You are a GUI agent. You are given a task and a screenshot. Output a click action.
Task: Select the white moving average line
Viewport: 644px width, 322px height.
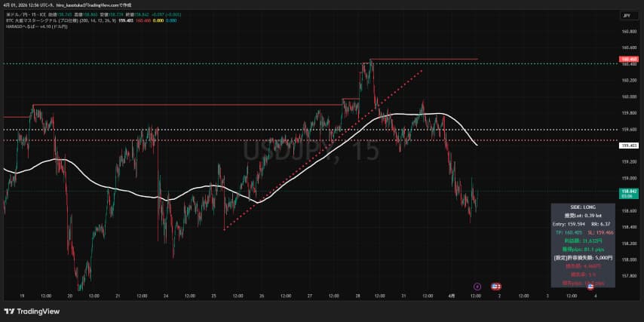pyautogui.click(x=151, y=188)
